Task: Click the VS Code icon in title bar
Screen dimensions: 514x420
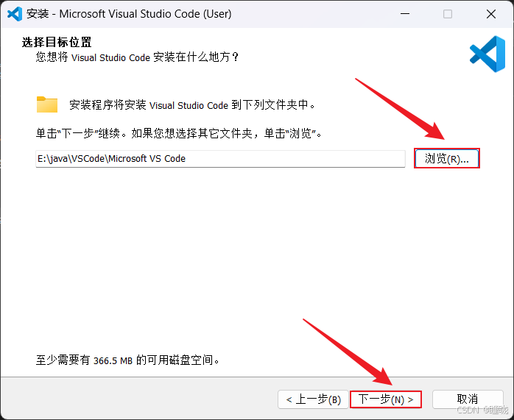Action: [15, 14]
